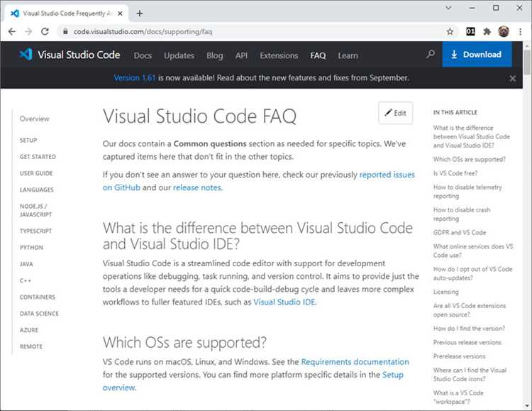Open site search with the magnifier icon
The width and height of the screenshot is (532, 411).
(x=431, y=55)
